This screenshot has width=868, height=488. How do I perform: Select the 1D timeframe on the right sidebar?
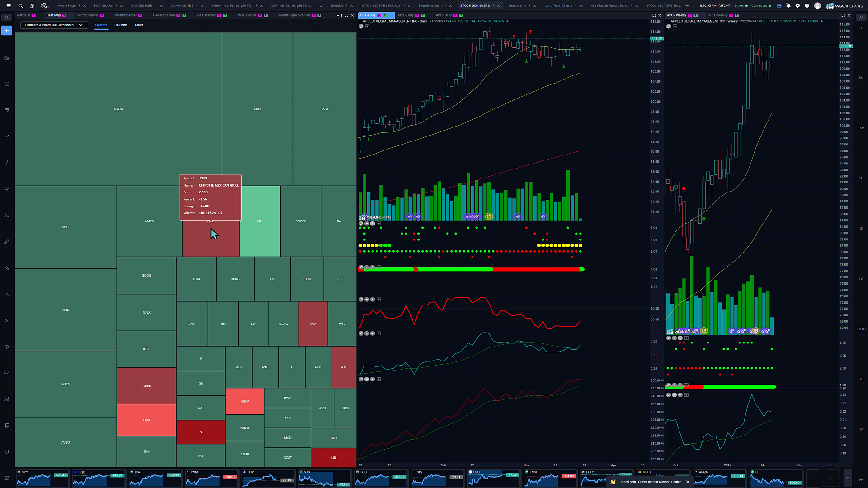coord(861,229)
